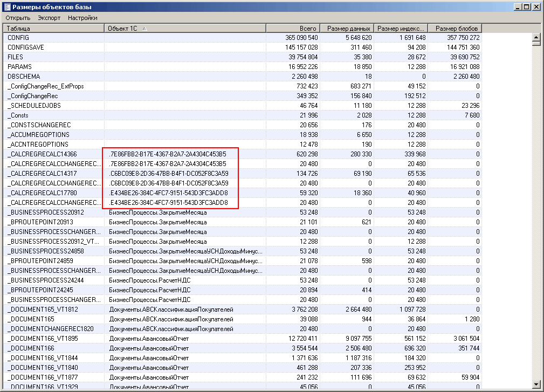Screen dimensions: 544x392
Task: Click data size value 683 271
Action: 361,86
